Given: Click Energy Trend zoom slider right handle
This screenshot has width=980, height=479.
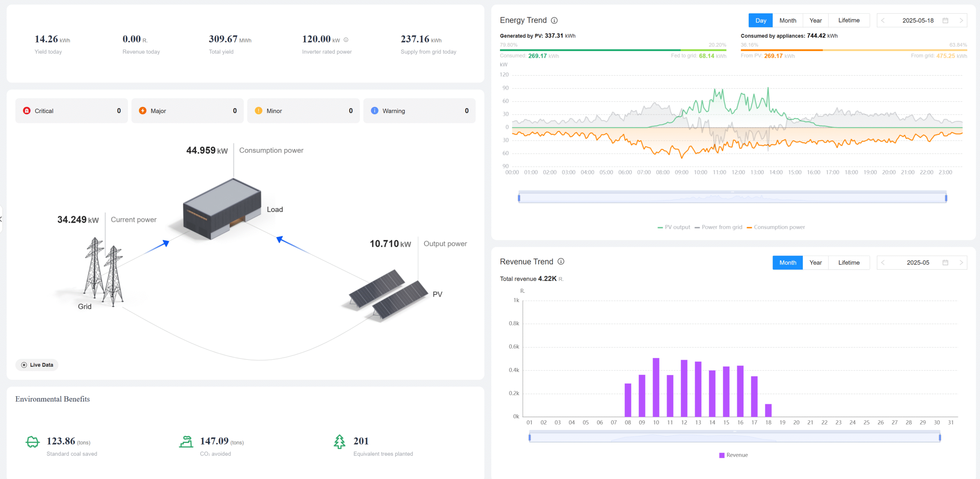Looking at the screenshot, I should (946, 198).
